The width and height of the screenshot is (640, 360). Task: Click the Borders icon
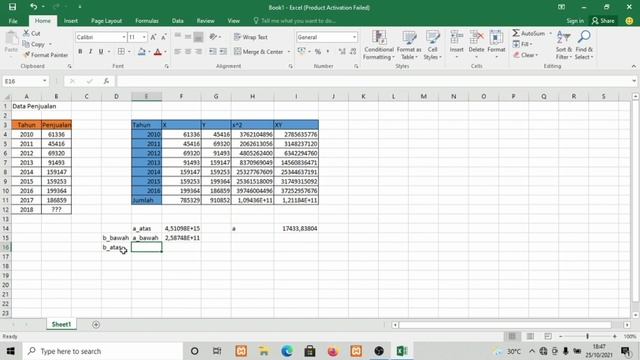pos(121,52)
